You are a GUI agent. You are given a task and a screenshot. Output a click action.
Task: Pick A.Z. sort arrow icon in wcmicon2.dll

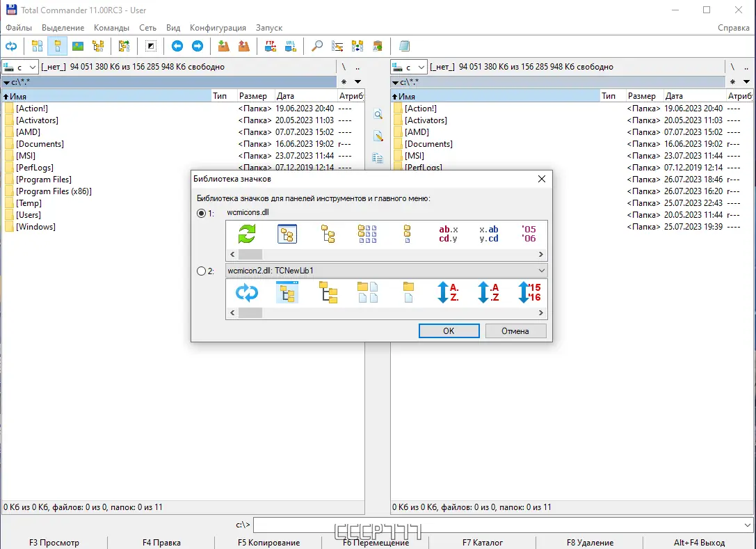(x=449, y=293)
